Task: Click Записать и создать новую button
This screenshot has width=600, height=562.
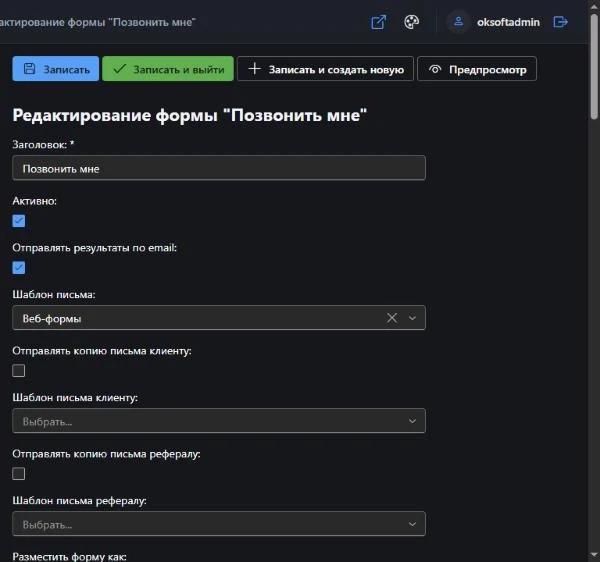Action: [x=325, y=69]
